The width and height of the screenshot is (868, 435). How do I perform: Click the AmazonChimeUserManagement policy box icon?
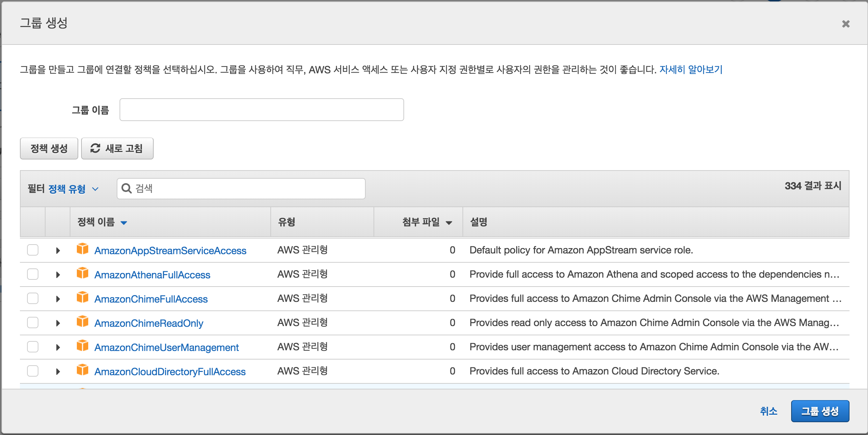[83, 346]
